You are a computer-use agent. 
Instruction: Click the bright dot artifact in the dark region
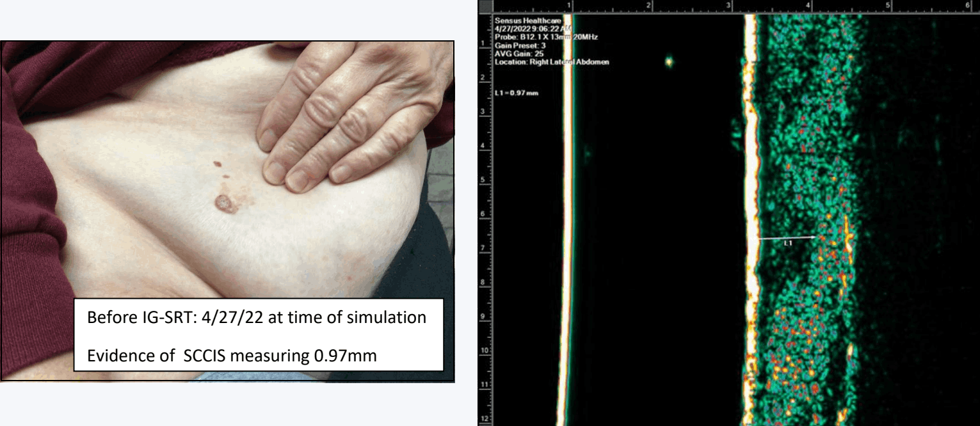tap(670, 62)
